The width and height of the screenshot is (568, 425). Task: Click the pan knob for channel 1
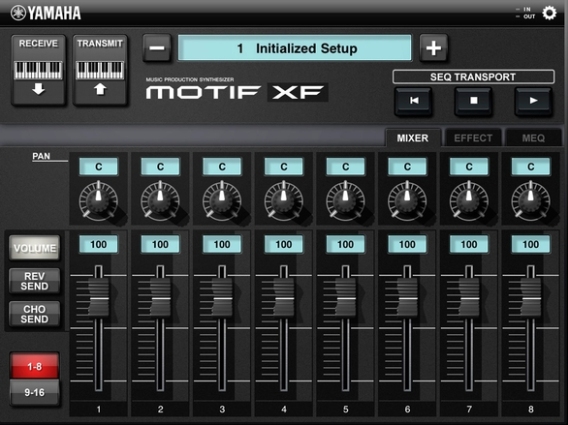pyautogui.click(x=99, y=201)
